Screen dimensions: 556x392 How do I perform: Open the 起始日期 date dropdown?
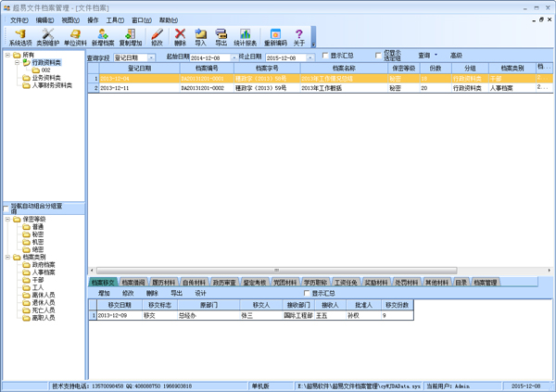(x=232, y=57)
